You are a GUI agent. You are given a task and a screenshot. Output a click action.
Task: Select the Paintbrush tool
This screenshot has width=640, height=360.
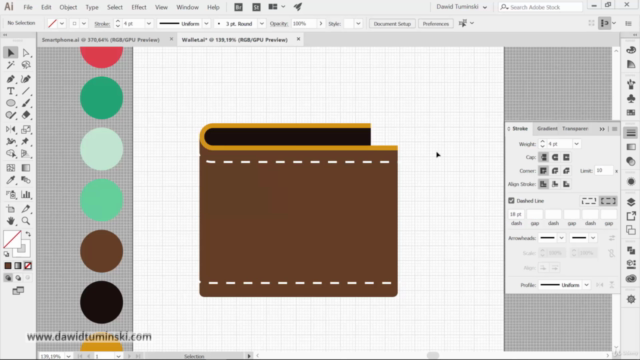(26, 103)
